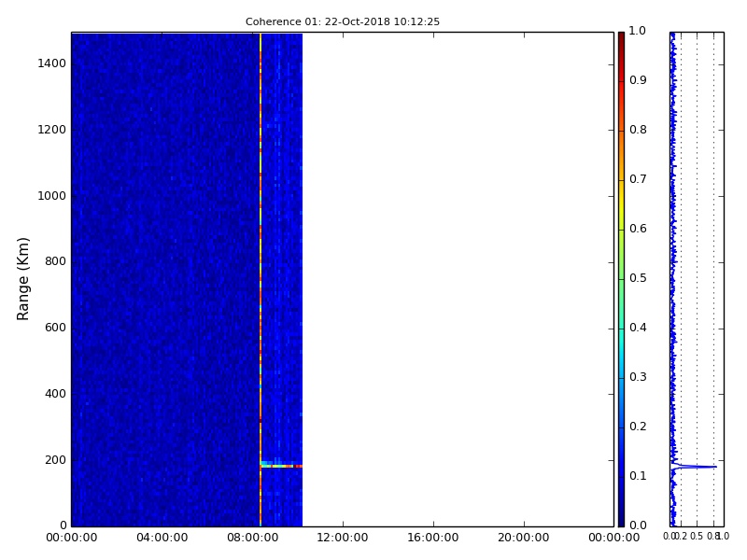Click the 1400 range tick label
Image resolution: width=747 pixels, height=560 pixels.
(52, 63)
